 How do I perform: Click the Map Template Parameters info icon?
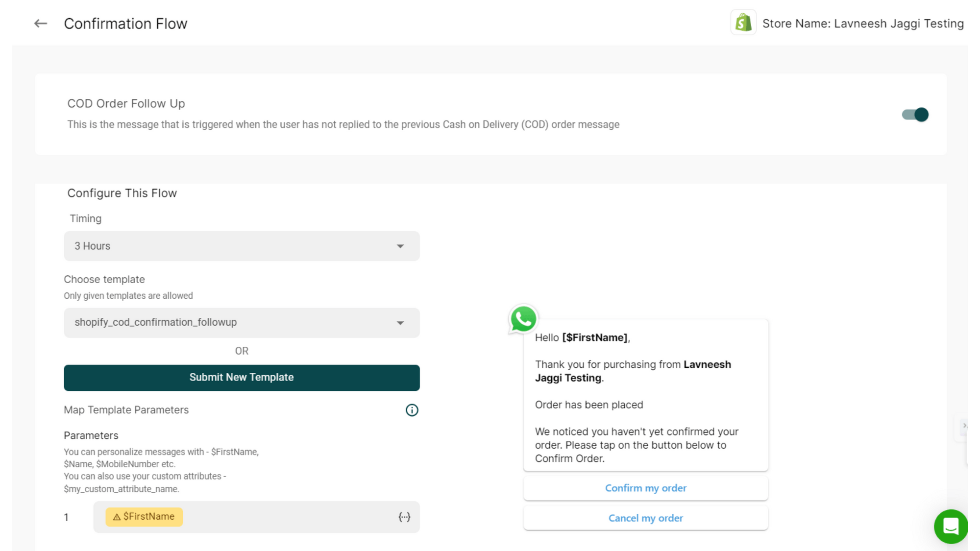click(412, 410)
